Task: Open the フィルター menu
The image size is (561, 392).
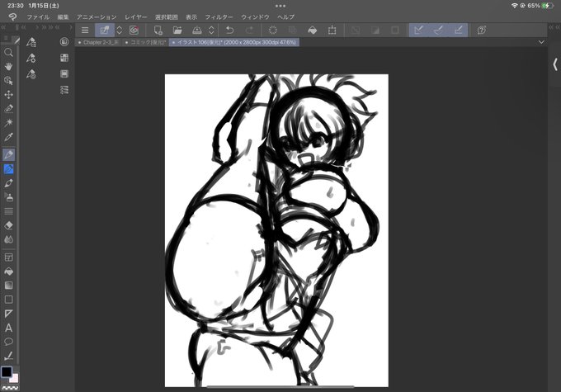Action: pos(219,17)
